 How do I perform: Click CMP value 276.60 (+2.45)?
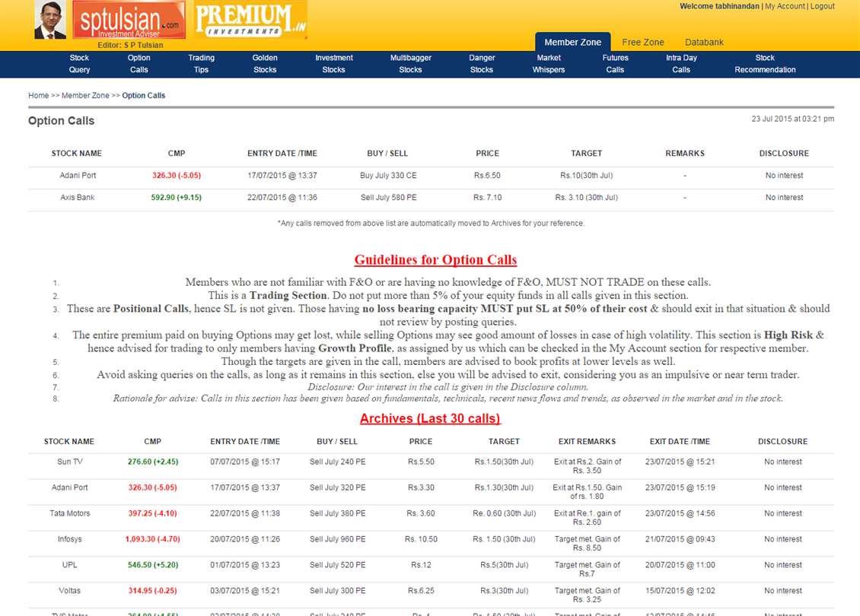point(153,462)
